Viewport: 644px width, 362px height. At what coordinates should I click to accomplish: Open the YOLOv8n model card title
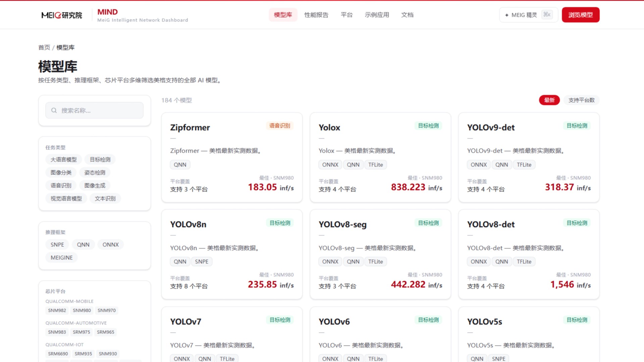point(188,224)
